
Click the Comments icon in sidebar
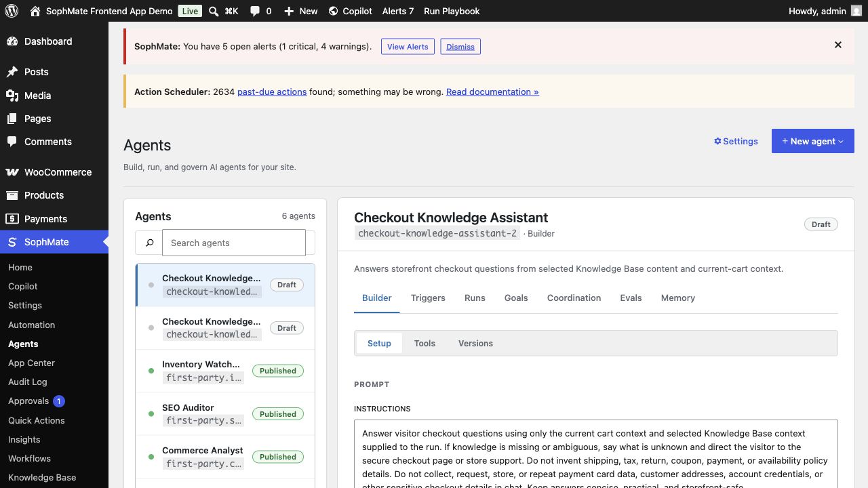coord(12,142)
